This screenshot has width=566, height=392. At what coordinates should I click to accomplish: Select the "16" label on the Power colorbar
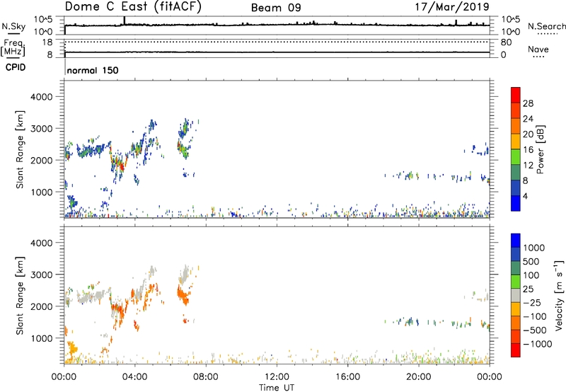528,150
